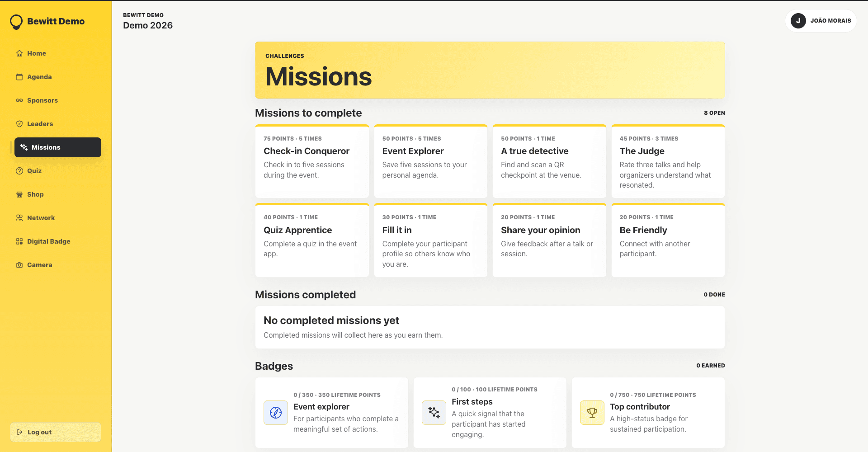This screenshot has width=868, height=452.
Task: Open the Event Explorer mission card
Action: click(x=431, y=161)
